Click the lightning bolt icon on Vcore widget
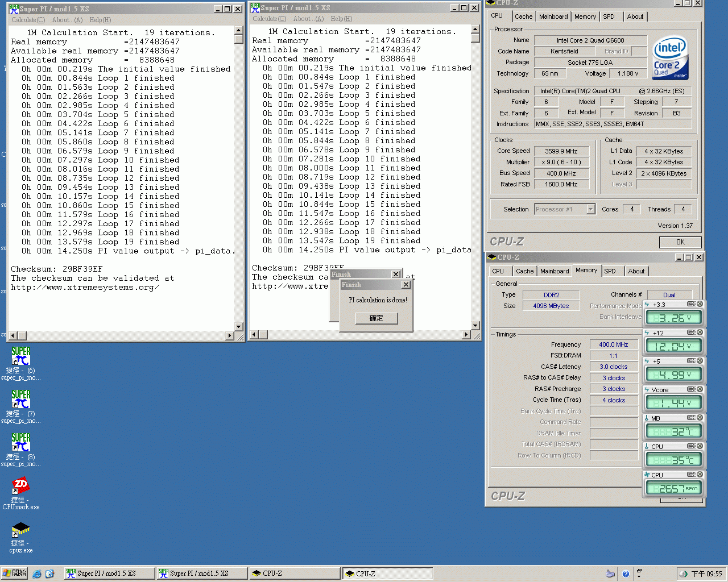The height and width of the screenshot is (582, 728). [x=647, y=389]
